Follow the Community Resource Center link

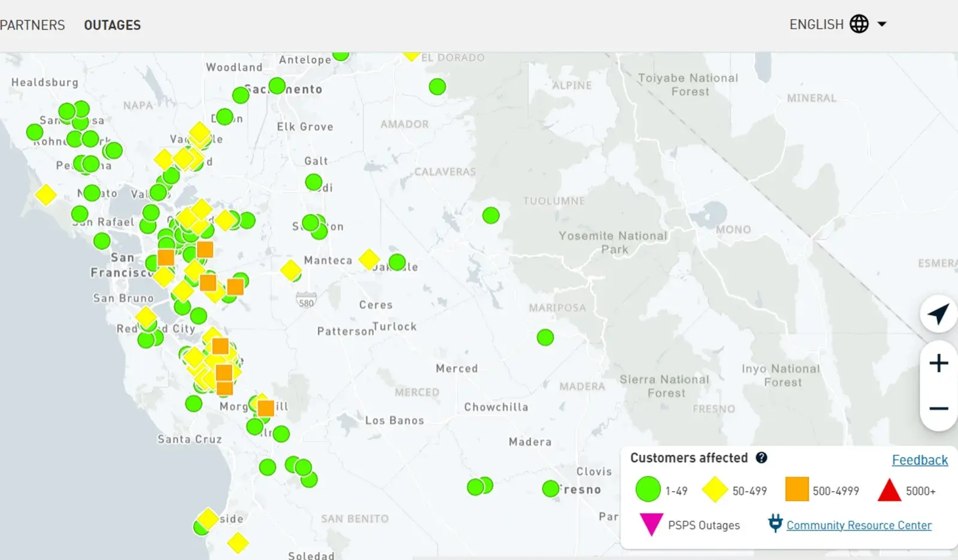tap(859, 525)
